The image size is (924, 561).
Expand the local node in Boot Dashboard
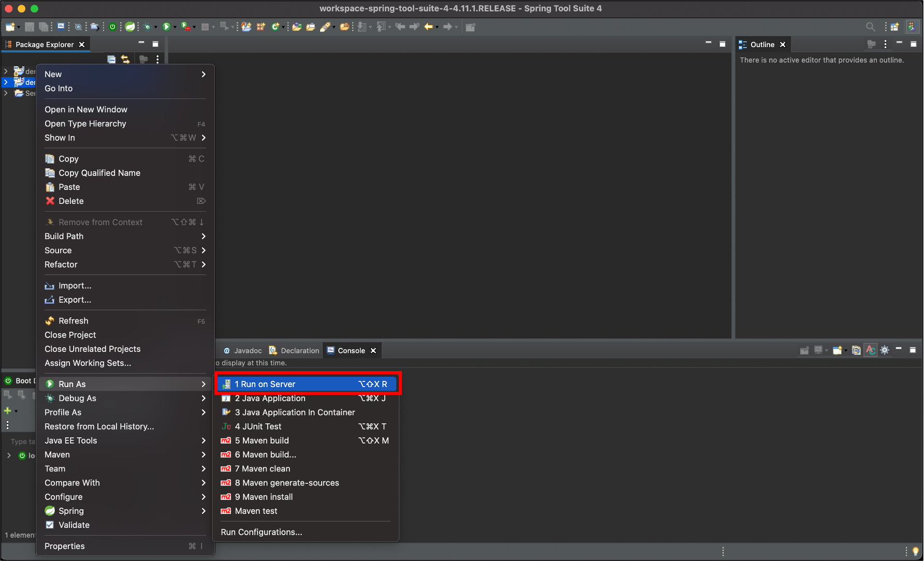9,455
